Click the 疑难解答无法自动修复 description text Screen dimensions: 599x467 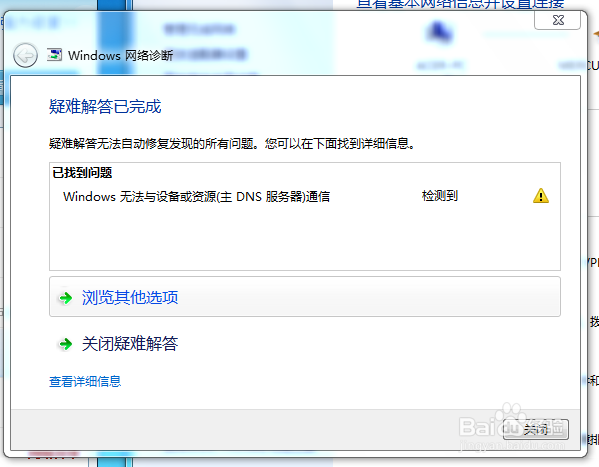(232, 144)
